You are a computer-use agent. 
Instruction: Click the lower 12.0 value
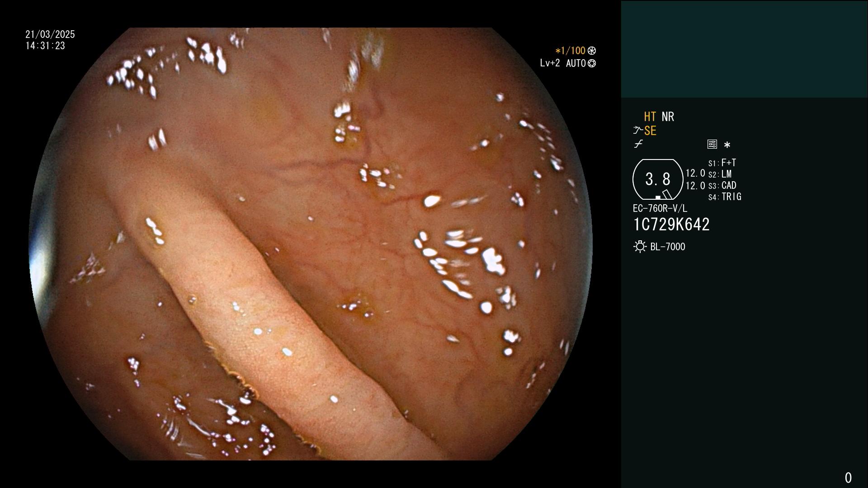click(x=695, y=185)
